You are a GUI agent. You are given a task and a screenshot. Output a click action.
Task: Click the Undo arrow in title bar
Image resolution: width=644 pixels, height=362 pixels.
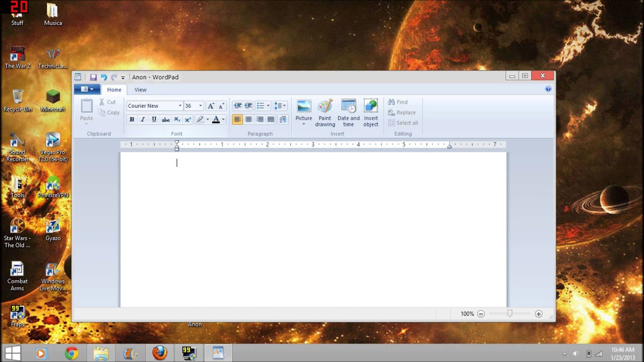[104, 77]
